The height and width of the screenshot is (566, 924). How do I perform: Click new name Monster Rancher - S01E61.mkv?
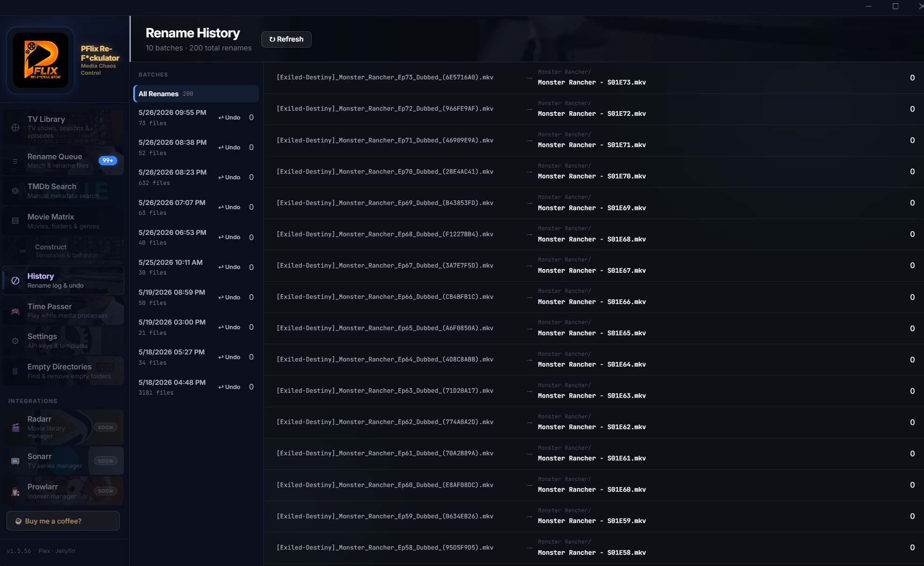592,458
